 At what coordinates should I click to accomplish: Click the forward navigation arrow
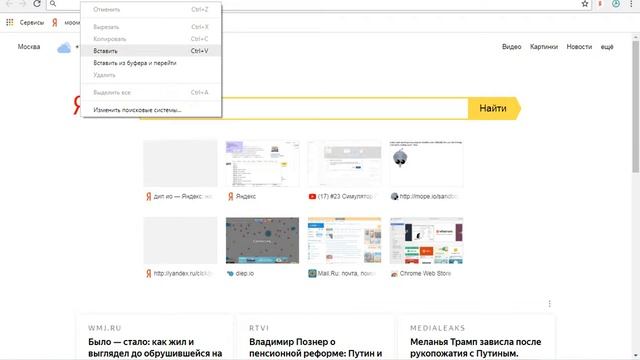[x=23, y=4]
